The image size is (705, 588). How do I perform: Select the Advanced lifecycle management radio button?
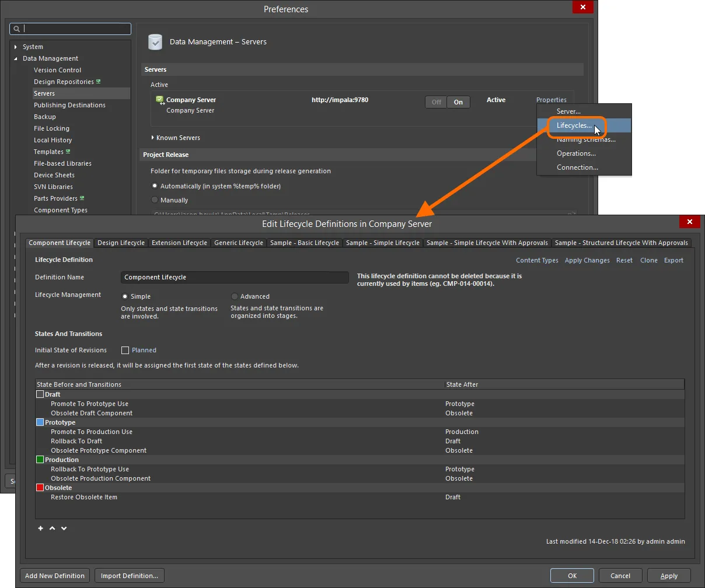click(235, 296)
